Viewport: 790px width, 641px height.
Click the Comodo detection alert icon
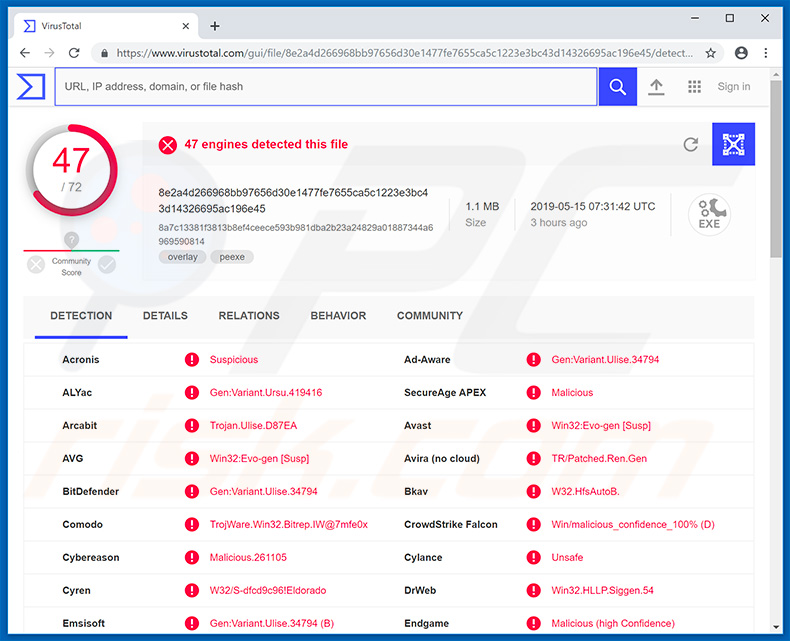point(191,525)
